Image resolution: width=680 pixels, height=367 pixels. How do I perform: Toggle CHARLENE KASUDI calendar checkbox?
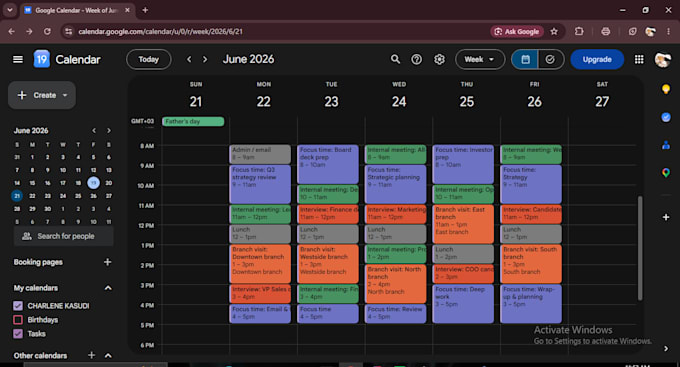pyautogui.click(x=18, y=306)
